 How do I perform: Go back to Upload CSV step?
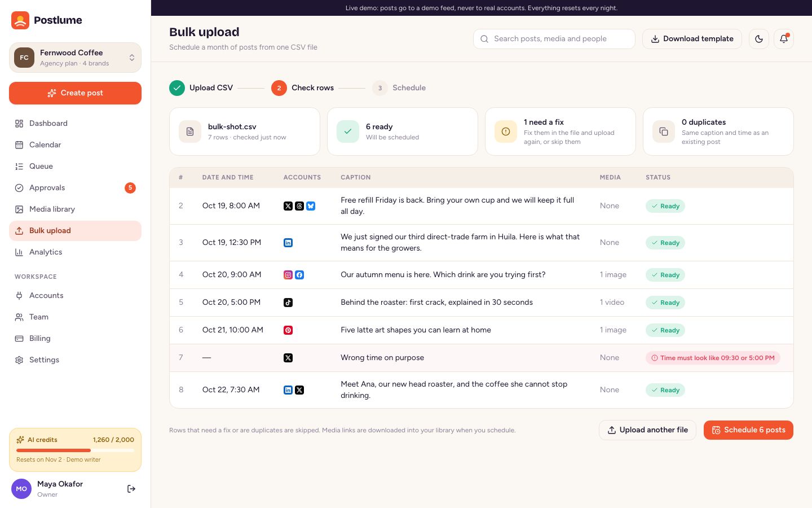[x=201, y=88]
